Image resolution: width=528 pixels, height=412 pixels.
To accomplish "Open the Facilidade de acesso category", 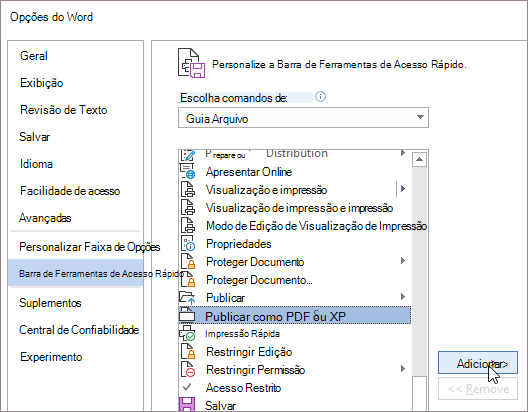I will coord(76,191).
